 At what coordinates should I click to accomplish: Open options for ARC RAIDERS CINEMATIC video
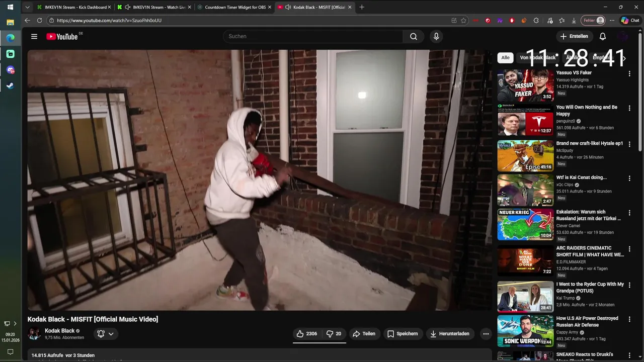pyautogui.click(x=629, y=249)
